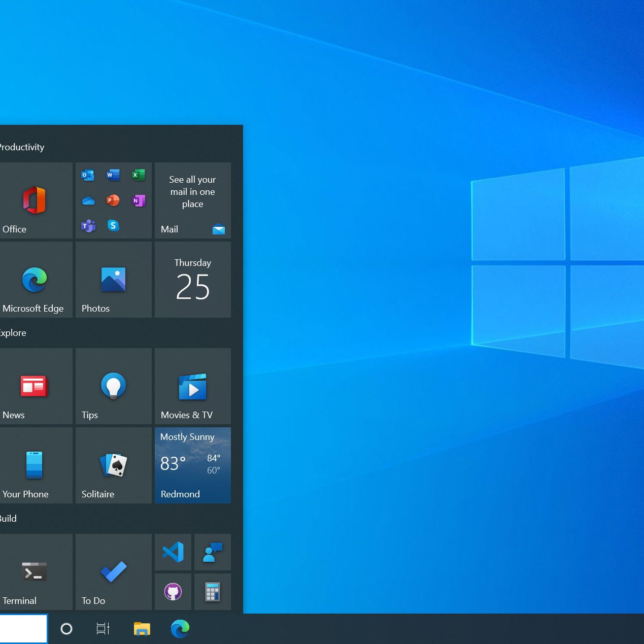Open the Photos app tile
This screenshot has height=644, width=644.
click(x=113, y=280)
